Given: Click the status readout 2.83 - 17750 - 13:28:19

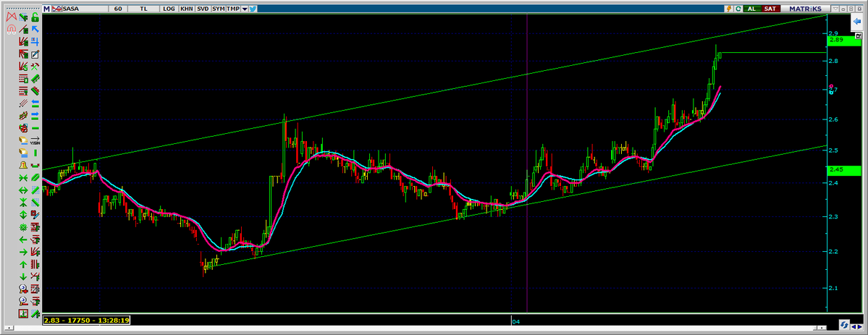Looking at the screenshot, I should (86, 320).
